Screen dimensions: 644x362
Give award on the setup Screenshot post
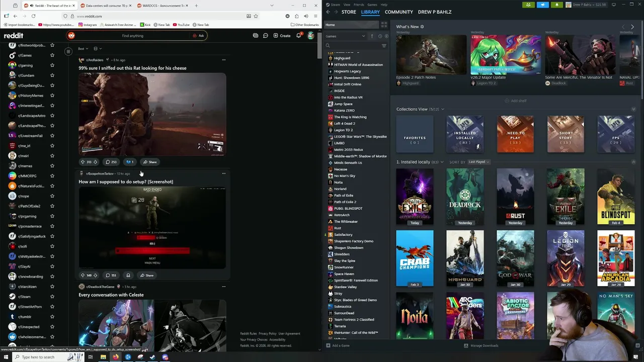pyautogui.click(x=128, y=276)
